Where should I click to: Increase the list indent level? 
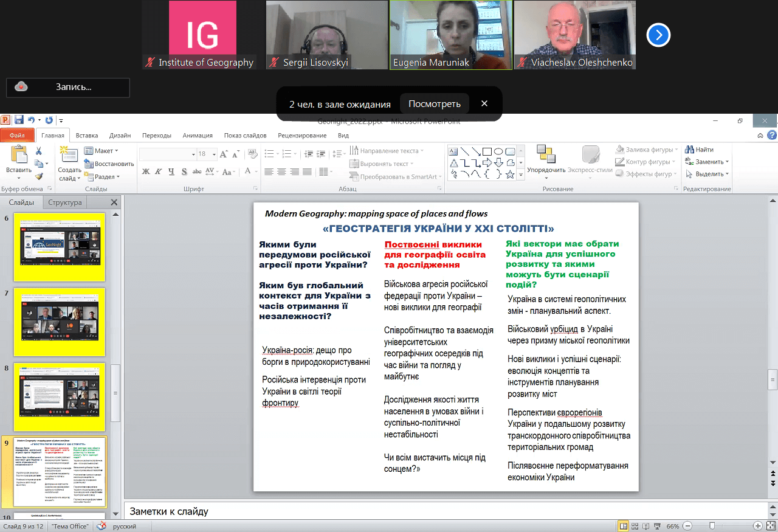tap(322, 154)
